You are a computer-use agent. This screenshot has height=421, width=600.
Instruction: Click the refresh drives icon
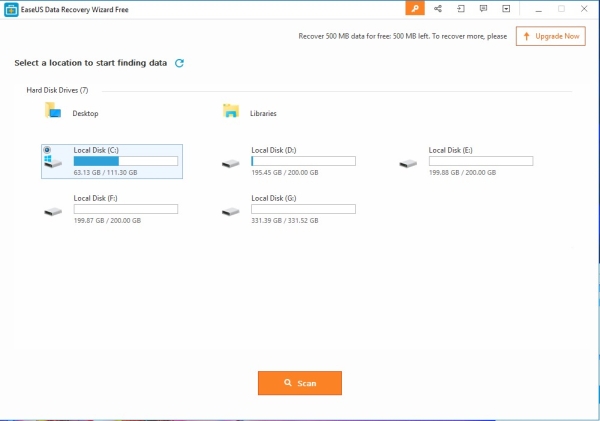click(179, 63)
